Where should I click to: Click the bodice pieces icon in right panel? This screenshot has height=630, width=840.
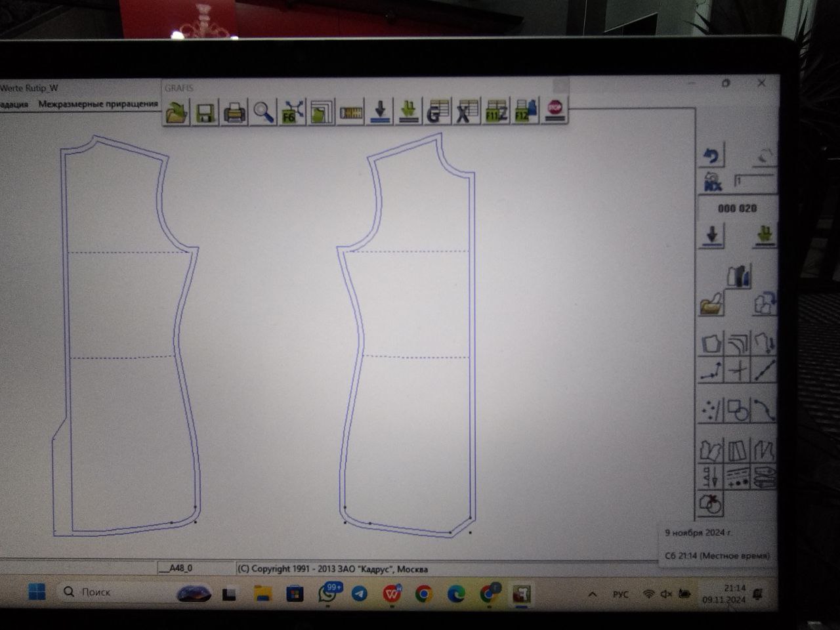(x=711, y=451)
